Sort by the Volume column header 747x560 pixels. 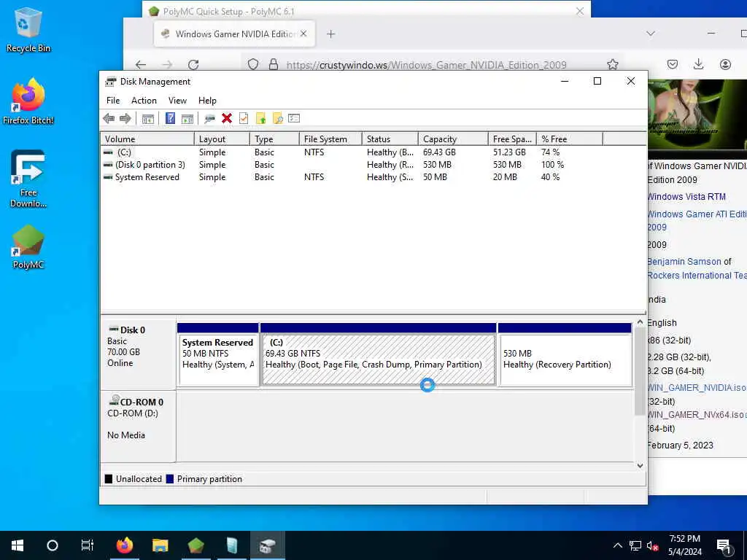pyautogui.click(x=147, y=139)
